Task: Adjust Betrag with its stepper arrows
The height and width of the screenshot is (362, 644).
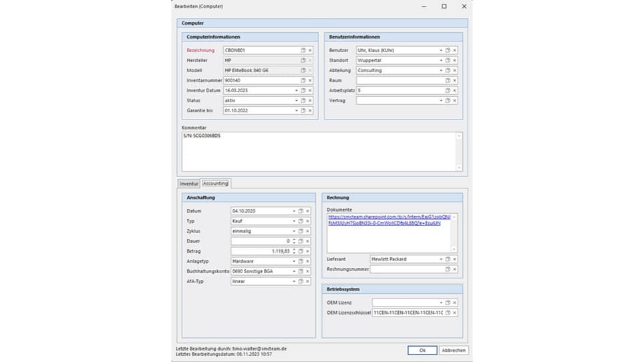Action: click(x=294, y=251)
